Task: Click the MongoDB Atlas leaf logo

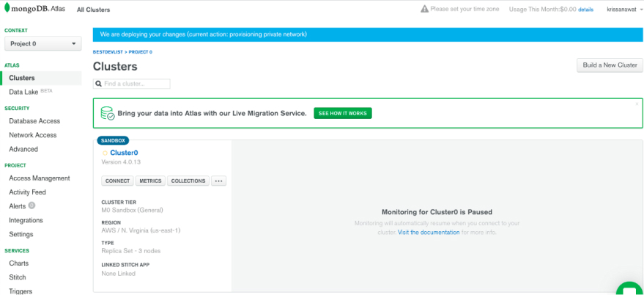Action: tap(7, 8)
